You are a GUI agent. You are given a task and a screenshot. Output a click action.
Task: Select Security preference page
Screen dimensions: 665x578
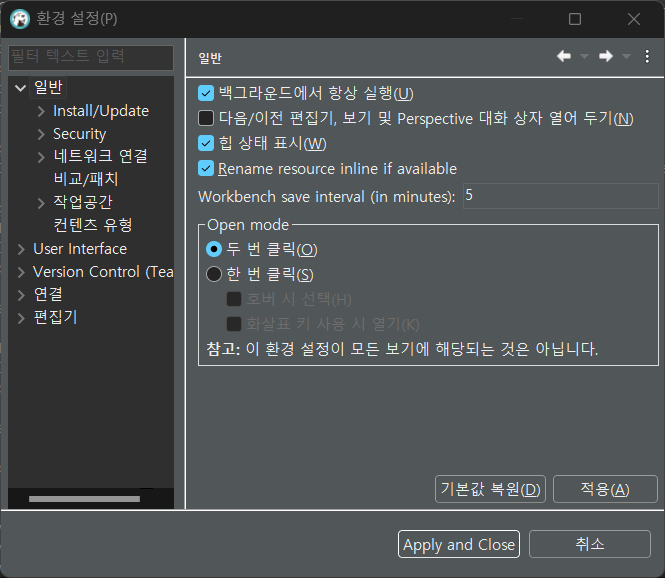click(79, 134)
